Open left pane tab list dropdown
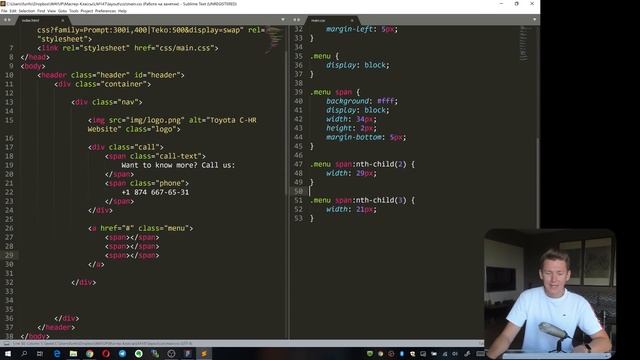 click(x=283, y=20)
